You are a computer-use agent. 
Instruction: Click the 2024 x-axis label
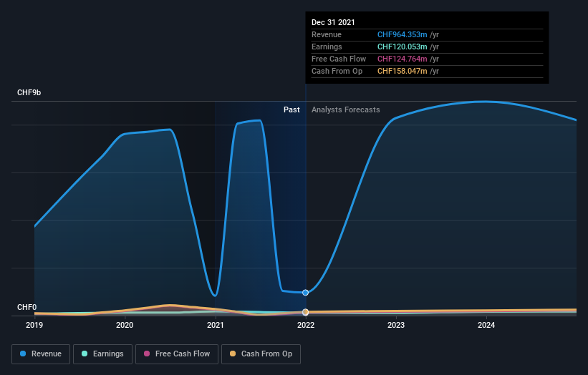click(x=486, y=325)
